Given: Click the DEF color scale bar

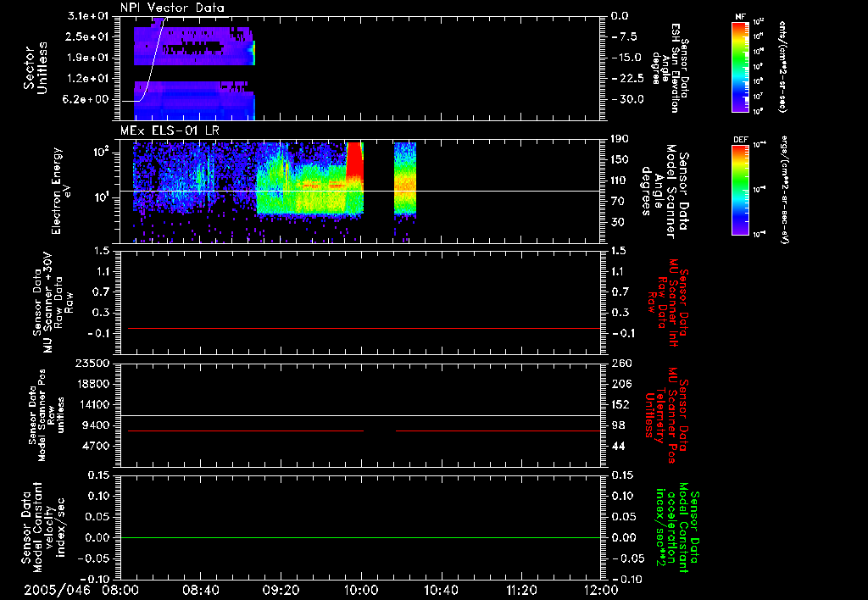Looking at the screenshot, I should (x=740, y=190).
